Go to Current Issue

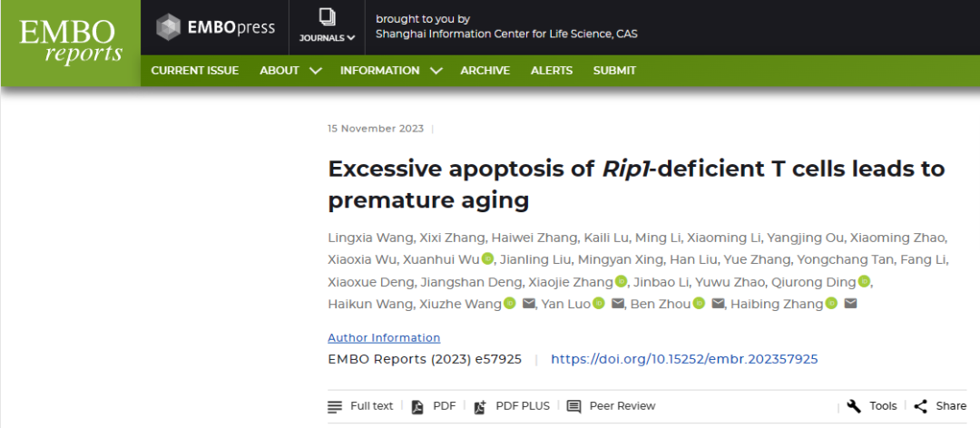click(x=195, y=71)
